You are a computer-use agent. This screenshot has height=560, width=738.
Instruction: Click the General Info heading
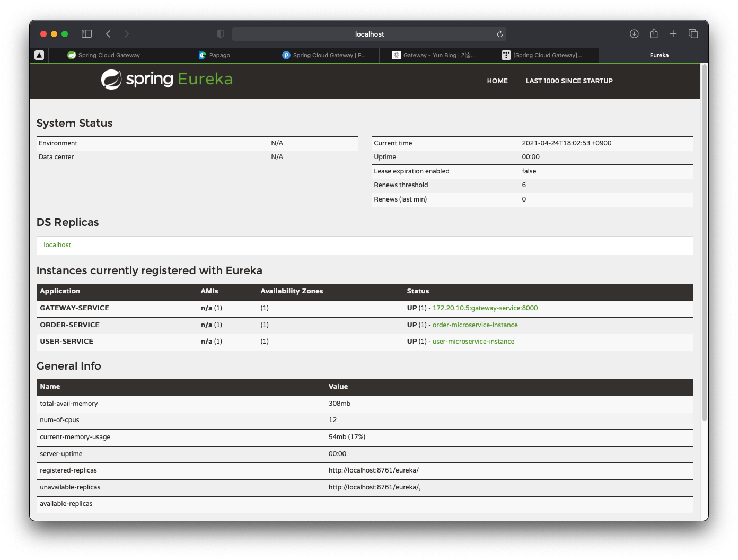pos(68,366)
